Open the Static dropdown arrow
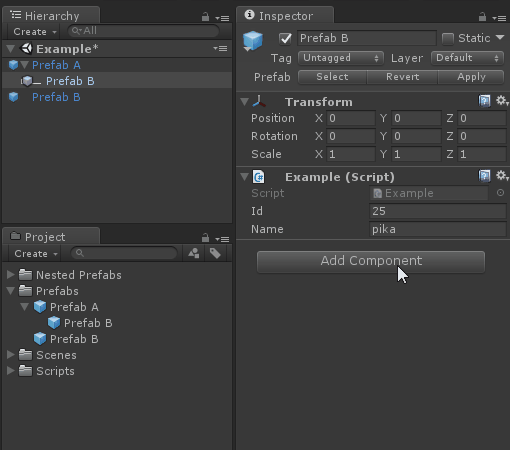Viewport: 510px width, 450px height. click(x=500, y=37)
